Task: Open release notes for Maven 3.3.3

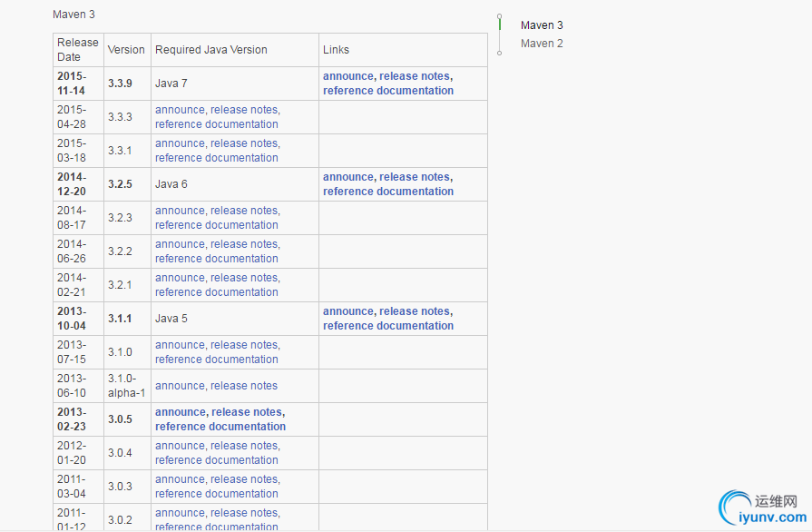Action: tap(244, 110)
